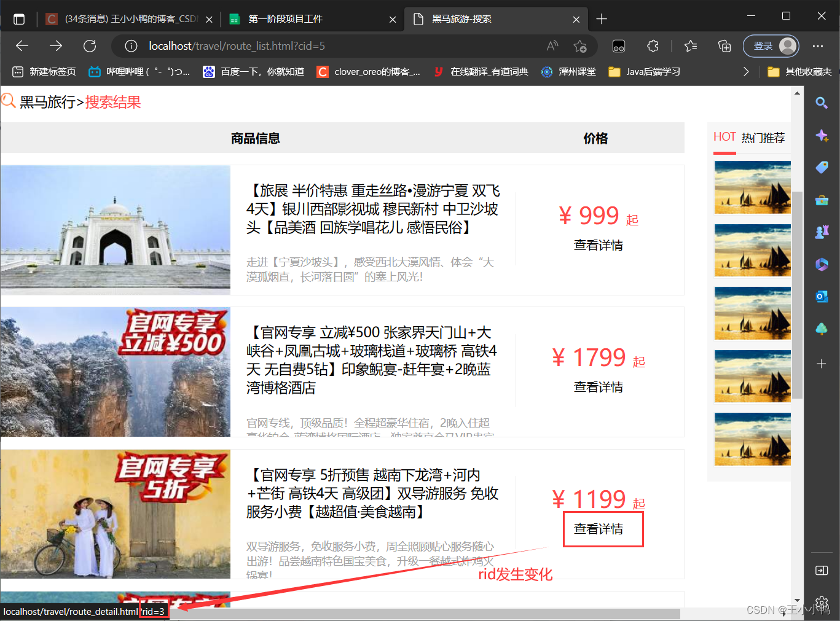Screen dimensions: 840x621
Task: Open the 哔哩哔哩 bookmark
Action: tap(139, 72)
